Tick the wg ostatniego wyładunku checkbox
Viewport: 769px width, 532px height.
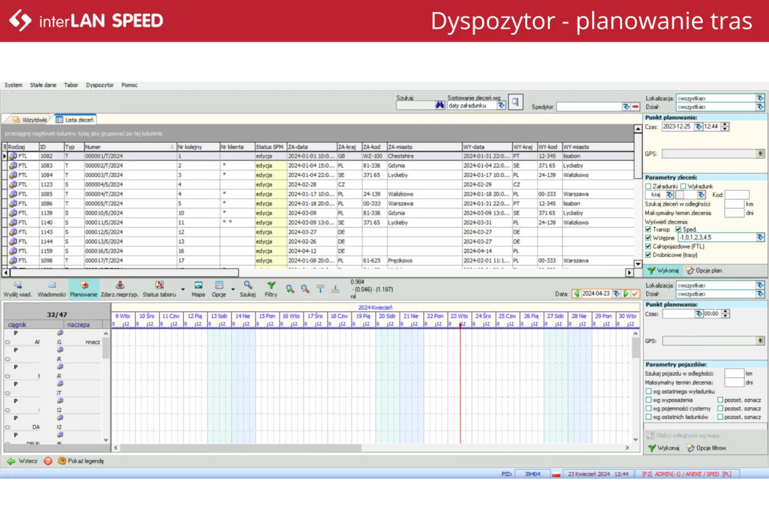point(648,391)
